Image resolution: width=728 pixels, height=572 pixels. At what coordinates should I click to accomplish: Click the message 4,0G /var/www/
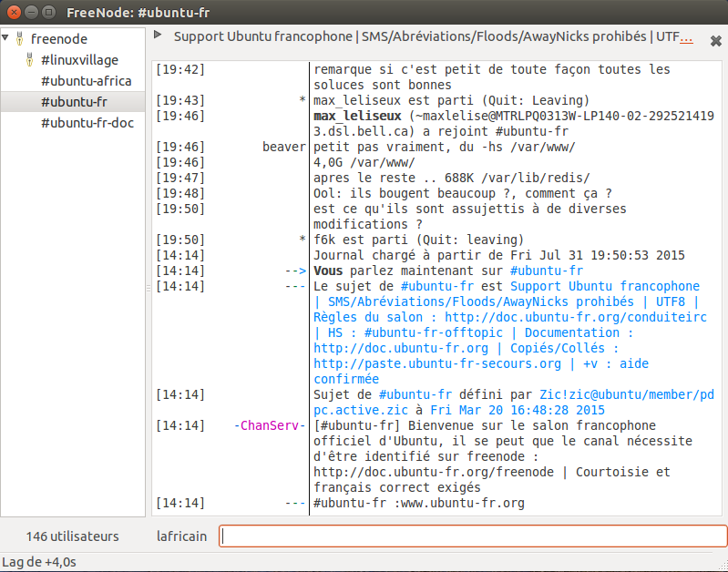(x=364, y=162)
